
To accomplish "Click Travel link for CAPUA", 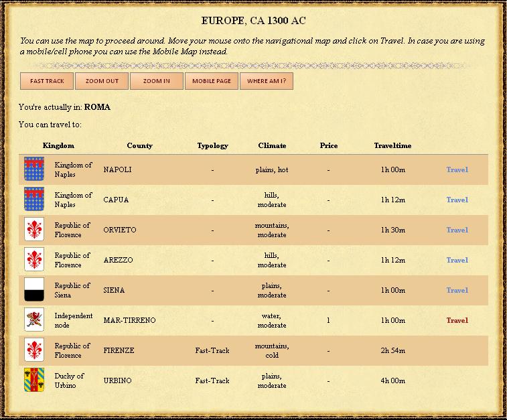I will click(457, 200).
